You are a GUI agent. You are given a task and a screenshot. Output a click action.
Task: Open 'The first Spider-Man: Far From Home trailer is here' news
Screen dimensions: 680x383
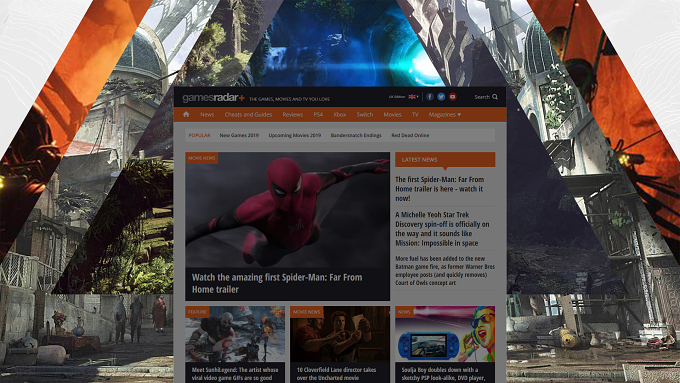[x=439, y=189]
